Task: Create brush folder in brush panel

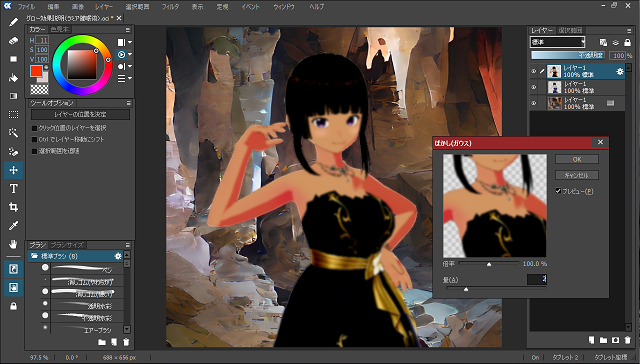Action: click(x=102, y=342)
